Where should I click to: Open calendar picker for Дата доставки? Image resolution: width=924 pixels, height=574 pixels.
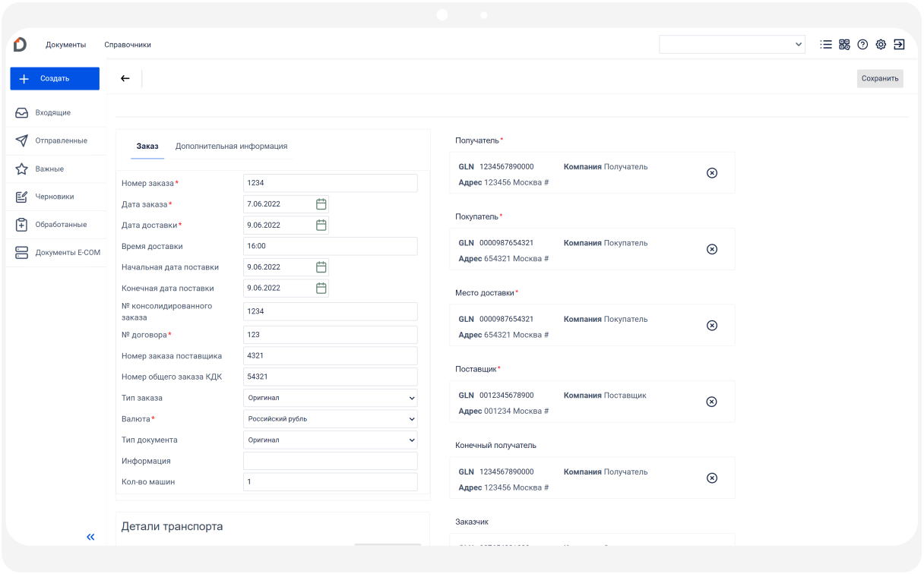[321, 225]
